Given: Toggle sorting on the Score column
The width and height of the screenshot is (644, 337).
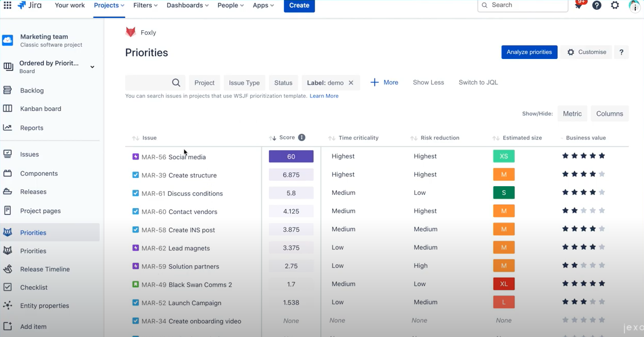Looking at the screenshot, I should [x=272, y=137].
